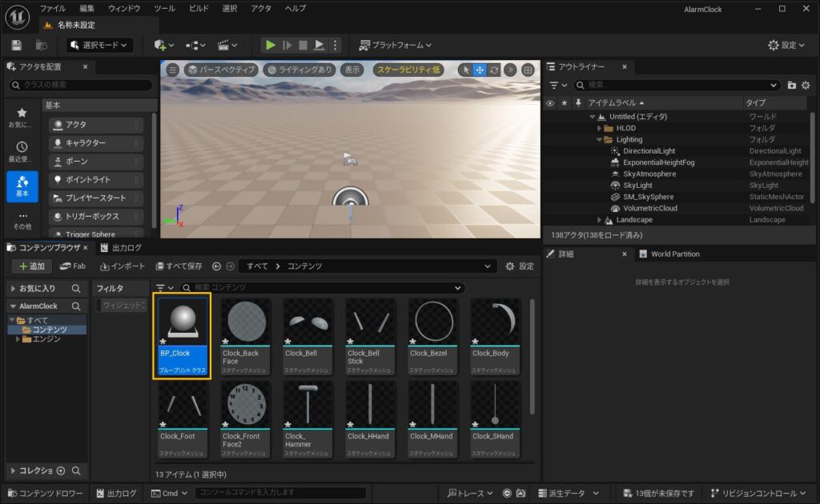This screenshot has height=504, width=820.
Task: Open the 最近使用 recent category icon
Action: tap(22, 150)
